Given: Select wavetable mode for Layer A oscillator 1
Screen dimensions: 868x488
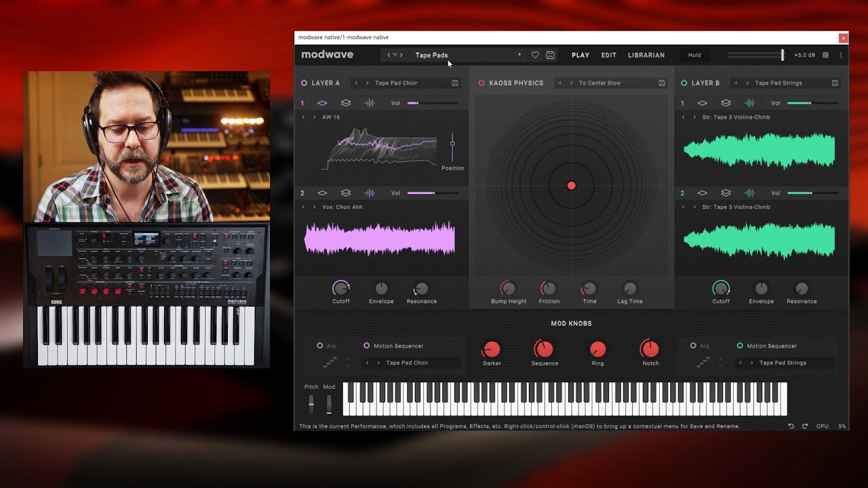Looking at the screenshot, I should click(x=322, y=103).
